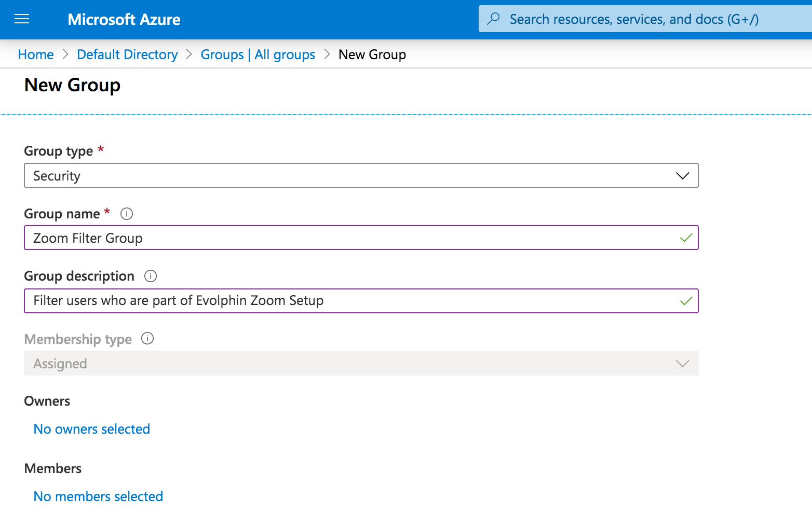Open the Membership type dropdown
The width and height of the screenshot is (812, 526).
361,363
